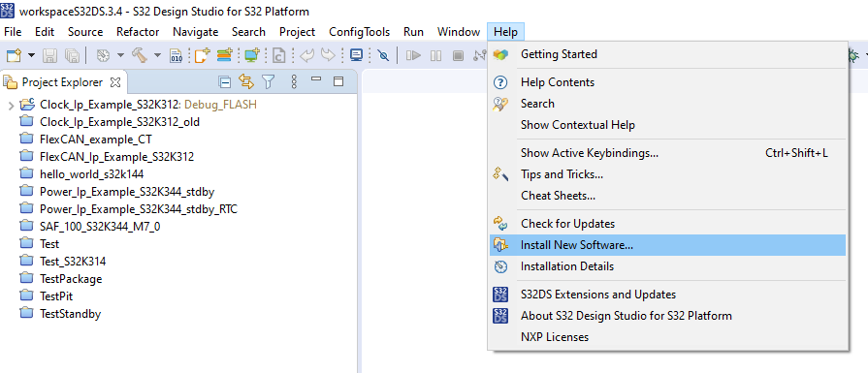The width and height of the screenshot is (868, 373).
Task: Click the binary 010 file icon
Action: click(x=177, y=54)
